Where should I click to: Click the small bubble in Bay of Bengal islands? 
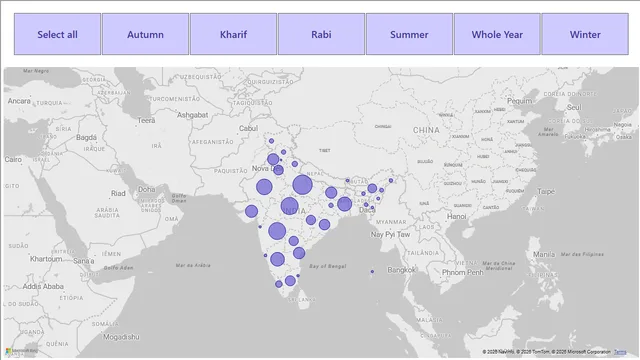(372, 271)
